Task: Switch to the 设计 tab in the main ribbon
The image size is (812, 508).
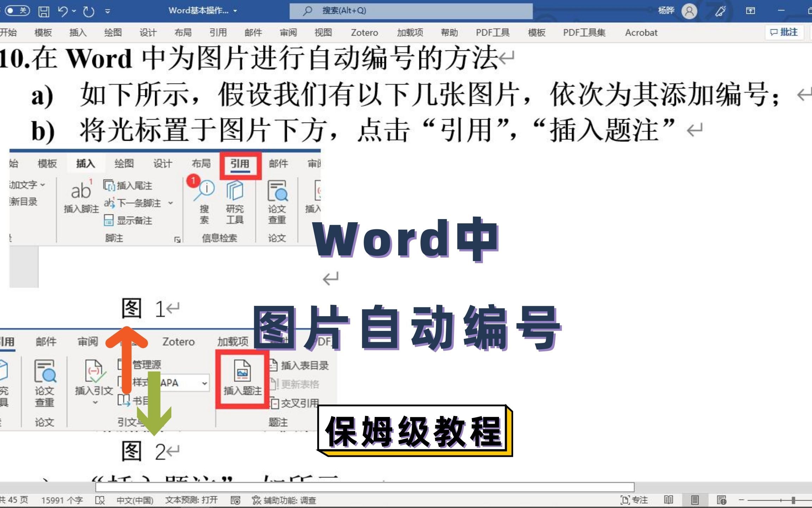Action: pyautogui.click(x=148, y=32)
